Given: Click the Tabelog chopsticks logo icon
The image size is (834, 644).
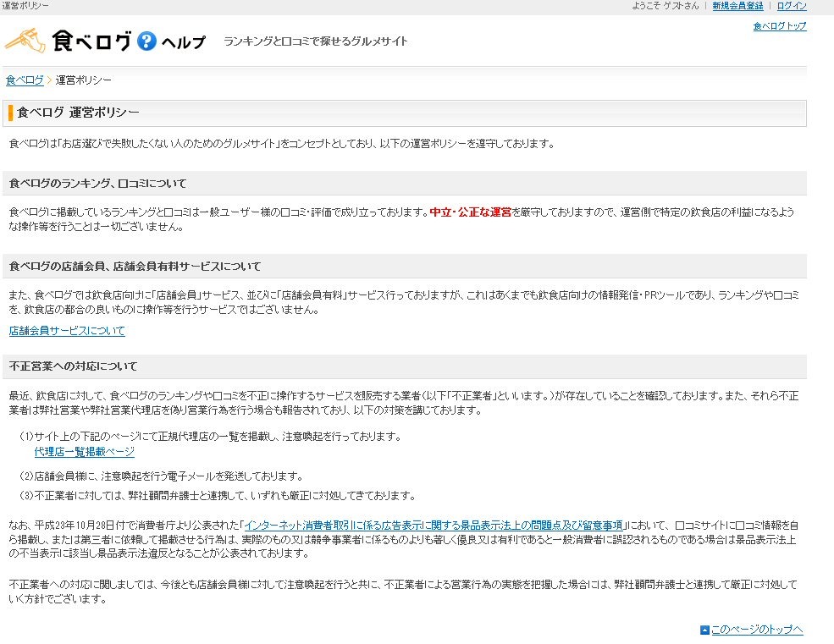Looking at the screenshot, I should (x=25, y=41).
